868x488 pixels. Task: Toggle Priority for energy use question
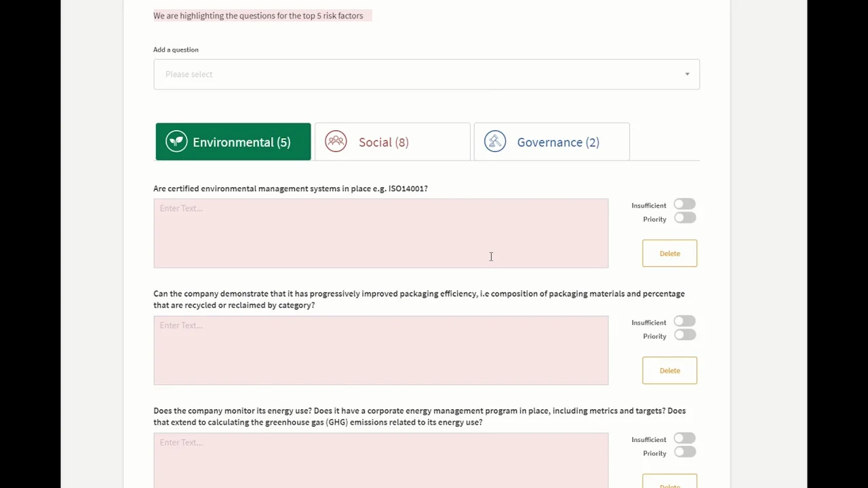coord(684,453)
